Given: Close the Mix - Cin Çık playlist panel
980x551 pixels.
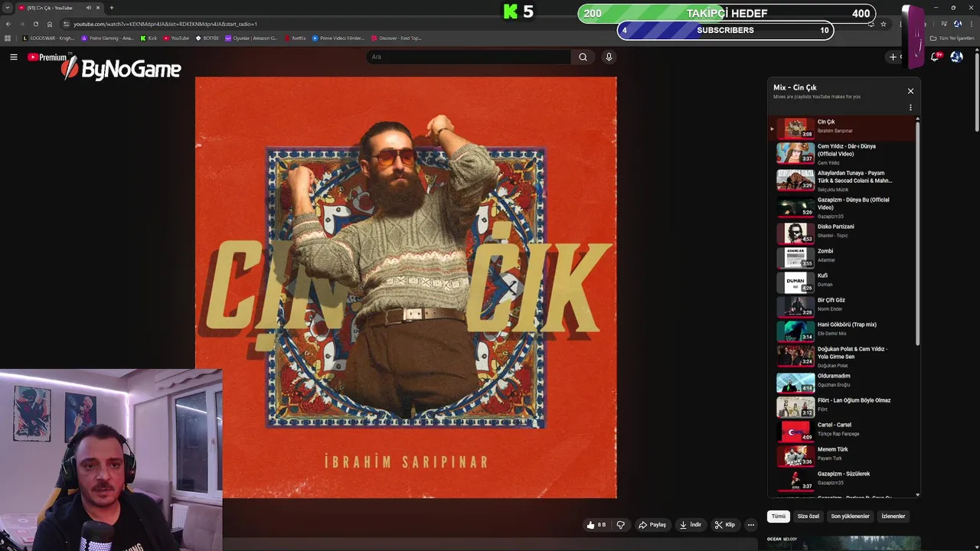Looking at the screenshot, I should coord(910,91).
